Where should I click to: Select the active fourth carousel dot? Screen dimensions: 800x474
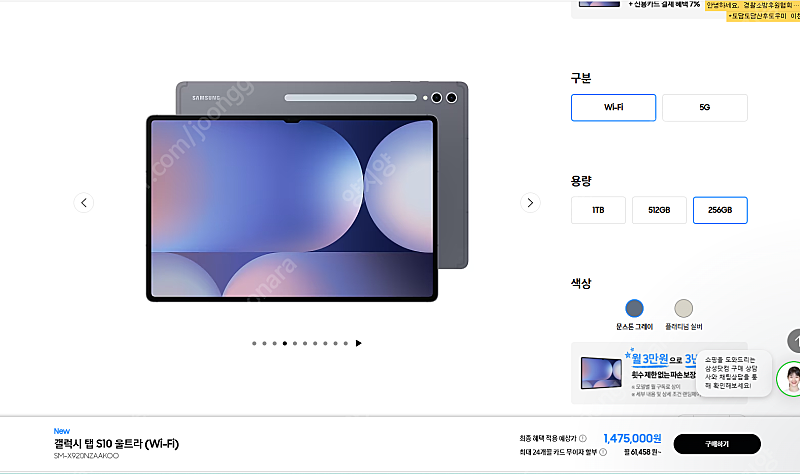click(285, 343)
